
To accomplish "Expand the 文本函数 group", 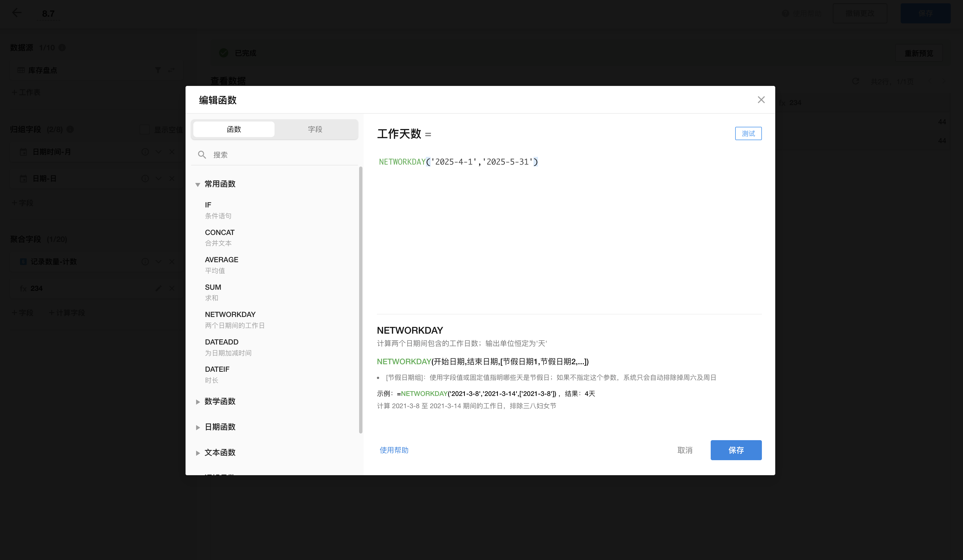I will click(197, 453).
